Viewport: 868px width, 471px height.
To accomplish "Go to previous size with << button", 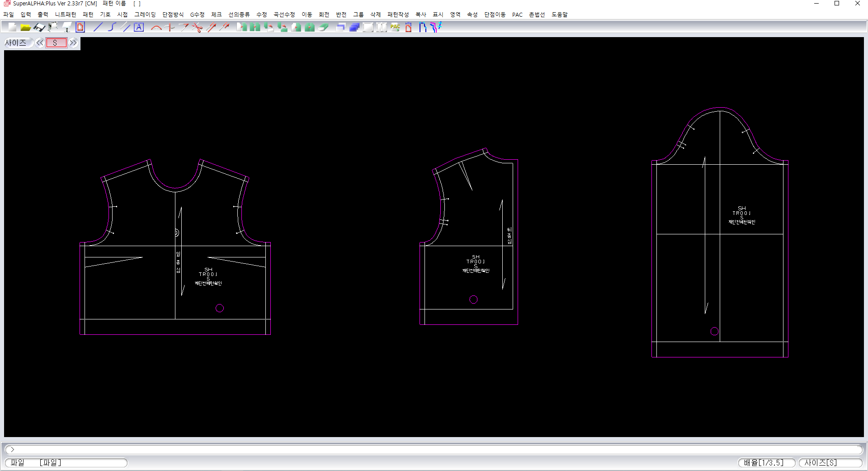I will pyautogui.click(x=40, y=43).
